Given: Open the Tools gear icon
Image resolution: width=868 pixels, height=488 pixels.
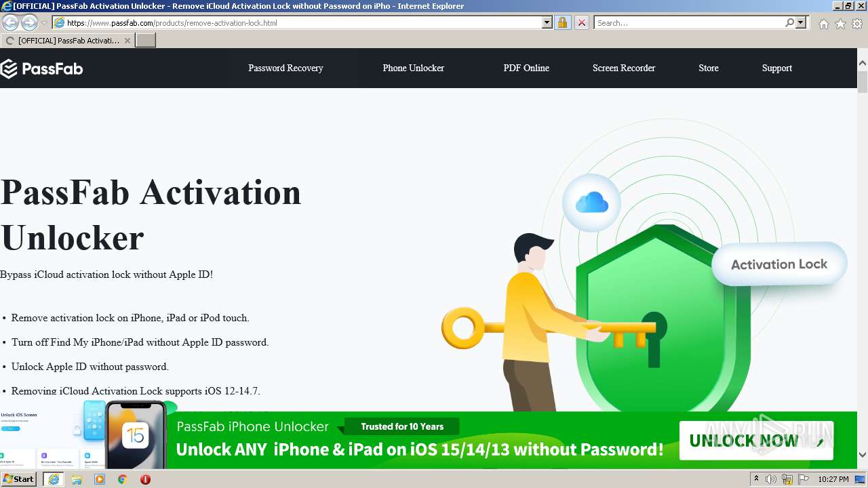Looking at the screenshot, I should tap(857, 24).
